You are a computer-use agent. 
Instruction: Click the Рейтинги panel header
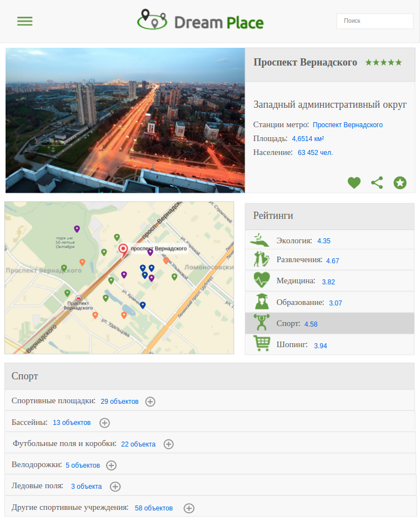329,217
